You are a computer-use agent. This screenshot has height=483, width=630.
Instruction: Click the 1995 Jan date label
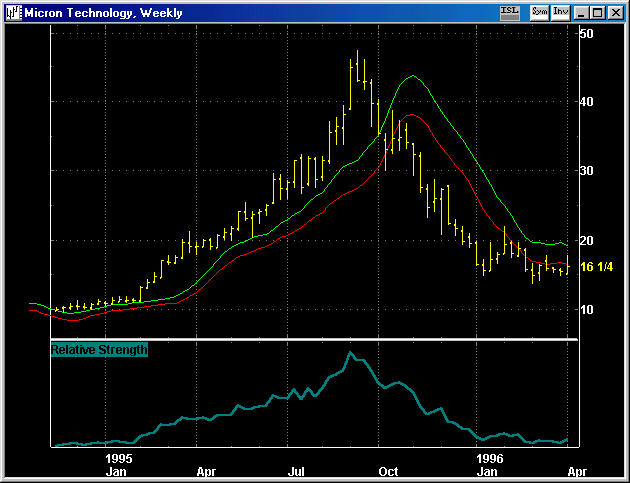(x=118, y=465)
